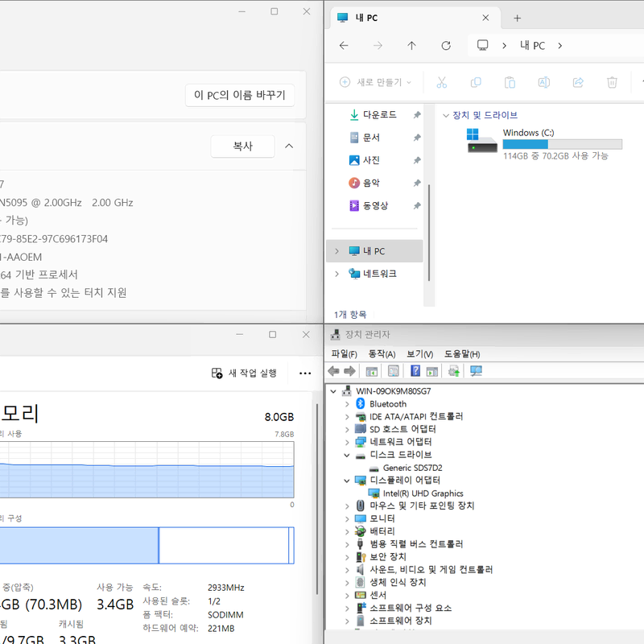Click Device Manager forward arrow toolbar icon
This screenshot has width=644, height=644.
coord(349,371)
